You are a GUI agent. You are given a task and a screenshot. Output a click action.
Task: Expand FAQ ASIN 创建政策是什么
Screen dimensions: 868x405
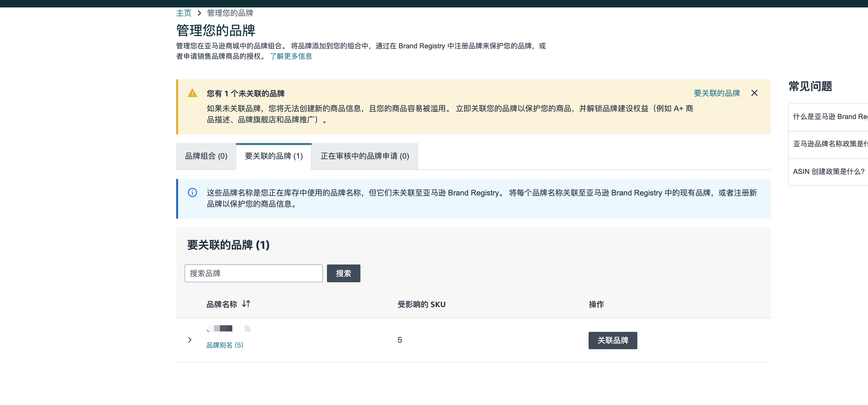828,172
